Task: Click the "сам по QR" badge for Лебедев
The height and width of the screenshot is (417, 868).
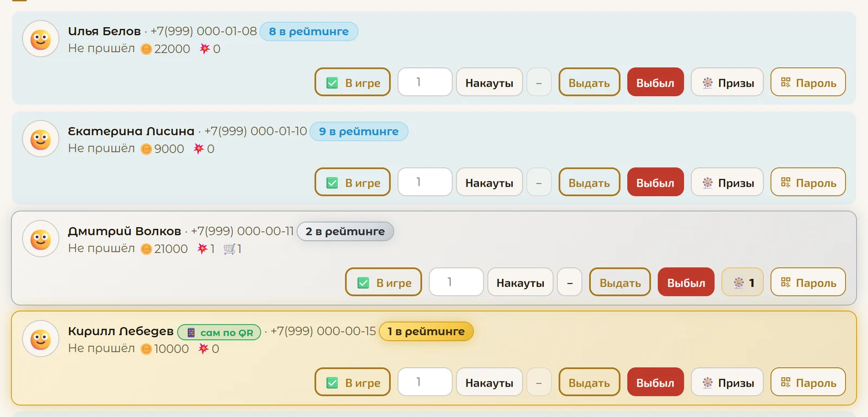Action: pos(219,332)
